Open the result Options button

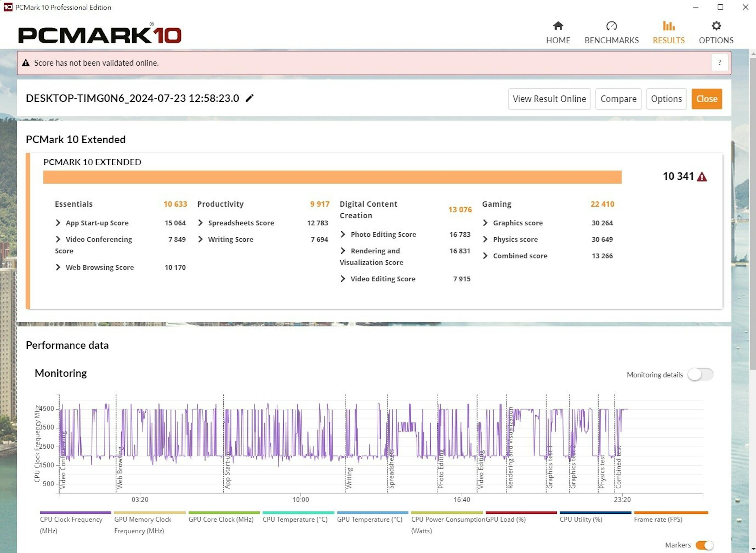pyautogui.click(x=666, y=99)
